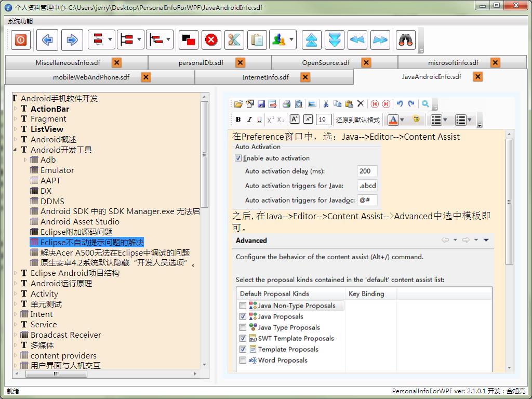Click tree panel horizontal scrollbar thumb
532x399 pixels.
tap(56, 374)
